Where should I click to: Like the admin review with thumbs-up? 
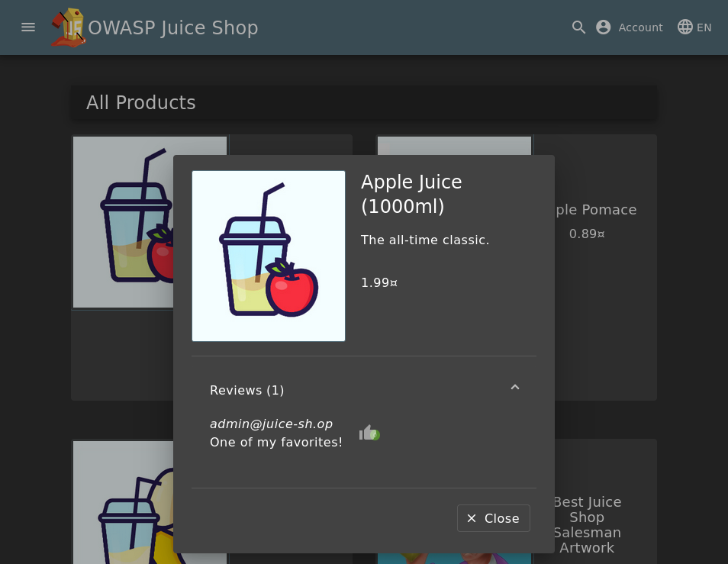[369, 433]
